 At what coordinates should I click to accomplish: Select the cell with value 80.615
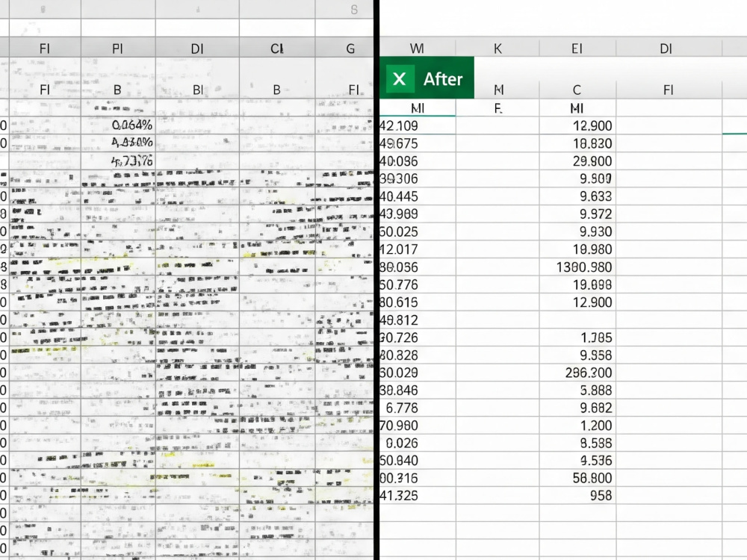pyautogui.click(x=418, y=302)
